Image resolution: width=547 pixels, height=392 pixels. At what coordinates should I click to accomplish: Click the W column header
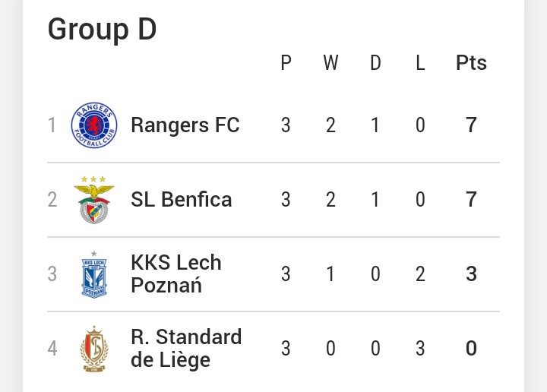330,63
